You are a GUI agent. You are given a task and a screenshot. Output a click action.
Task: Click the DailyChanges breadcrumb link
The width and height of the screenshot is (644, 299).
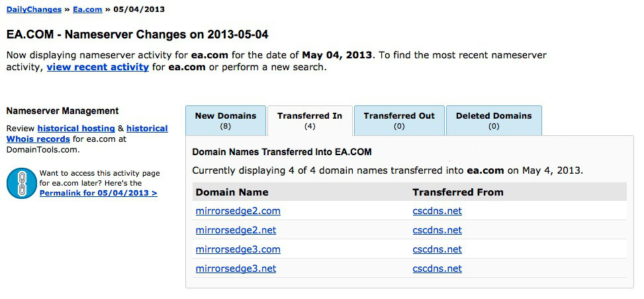(x=34, y=9)
